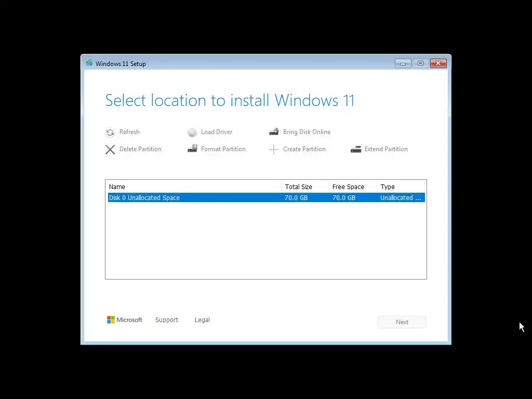Click the Delete Partition label
This screenshot has width=532, height=399.
click(140, 149)
